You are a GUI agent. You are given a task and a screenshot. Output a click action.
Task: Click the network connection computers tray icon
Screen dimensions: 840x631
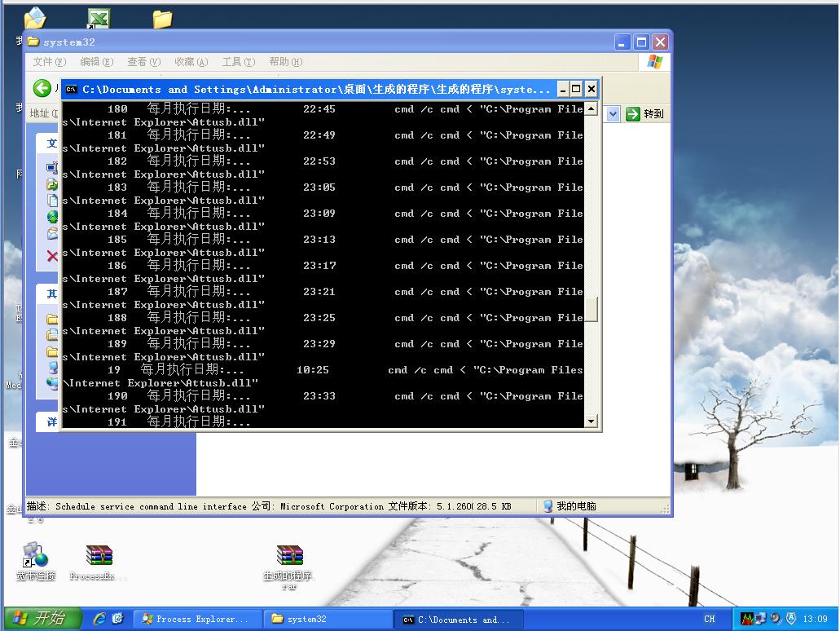click(761, 619)
